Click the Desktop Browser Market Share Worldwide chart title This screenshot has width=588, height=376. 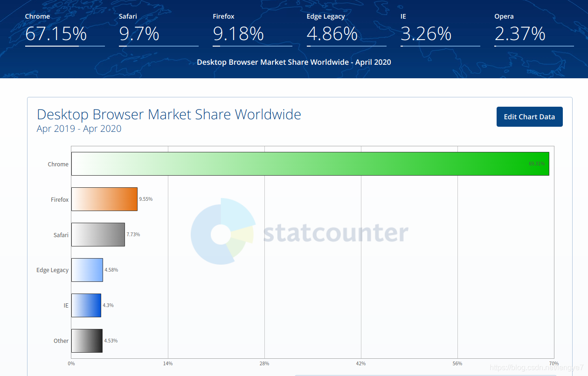[169, 115]
